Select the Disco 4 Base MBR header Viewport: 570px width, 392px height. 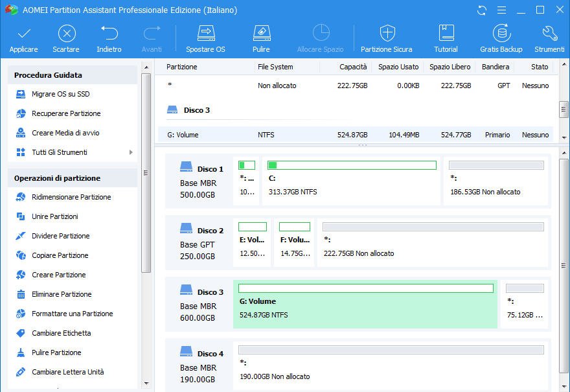point(201,366)
